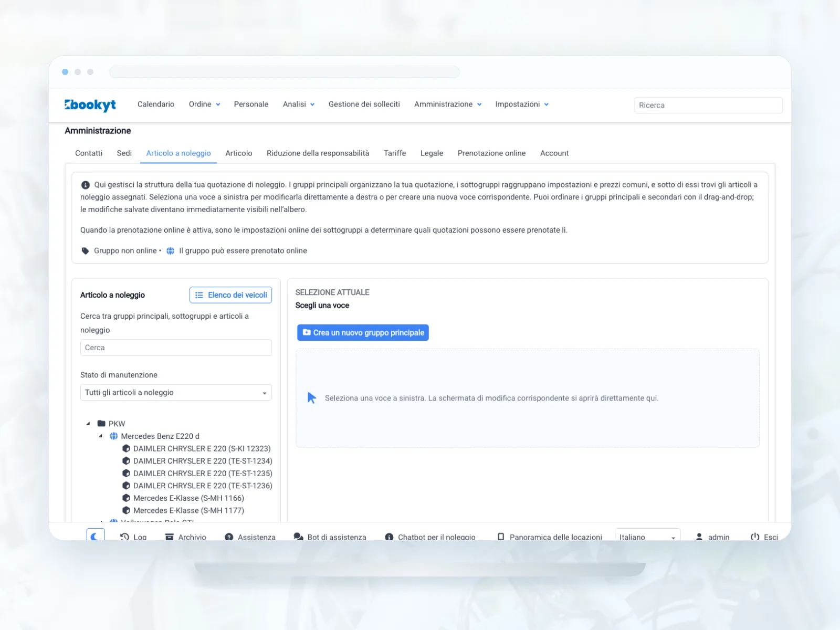
Task: Open the Log history
Action: point(133,537)
